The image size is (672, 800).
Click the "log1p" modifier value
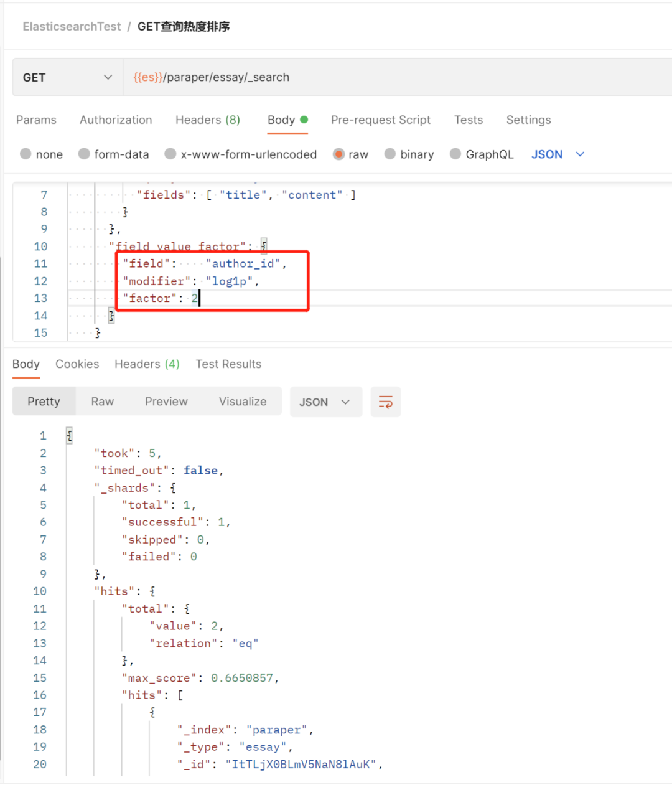click(x=230, y=281)
